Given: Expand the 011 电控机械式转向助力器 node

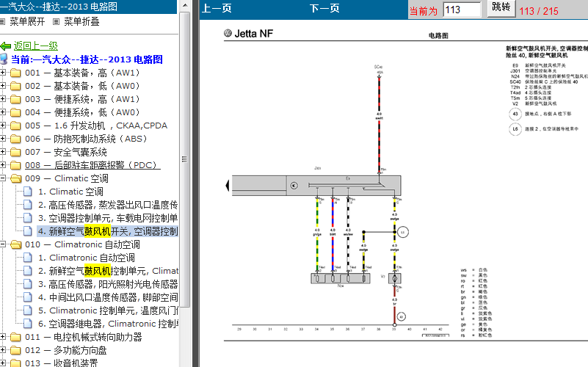Looking at the screenshot, I should pyautogui.click(x=3, y=337).
